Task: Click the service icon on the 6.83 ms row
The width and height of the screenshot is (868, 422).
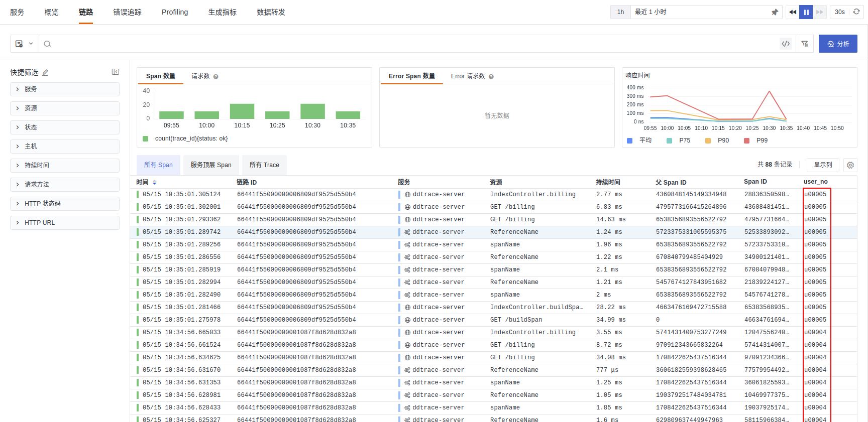Action: point(407,207)
